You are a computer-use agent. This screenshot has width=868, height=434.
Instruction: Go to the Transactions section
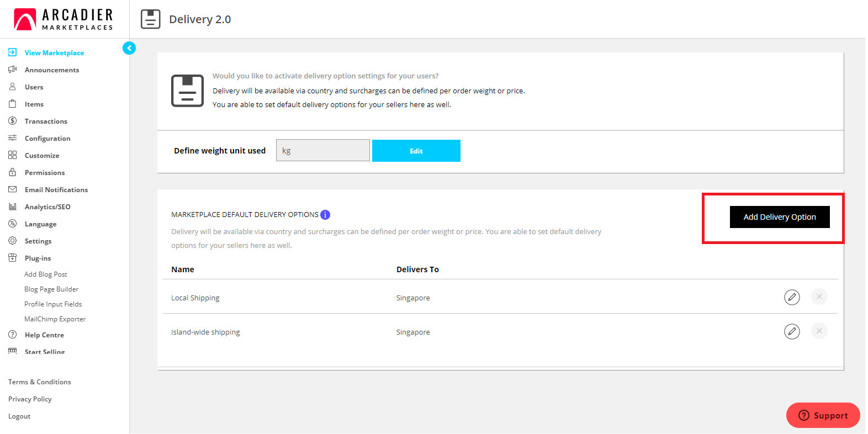[x=46, y=121]
